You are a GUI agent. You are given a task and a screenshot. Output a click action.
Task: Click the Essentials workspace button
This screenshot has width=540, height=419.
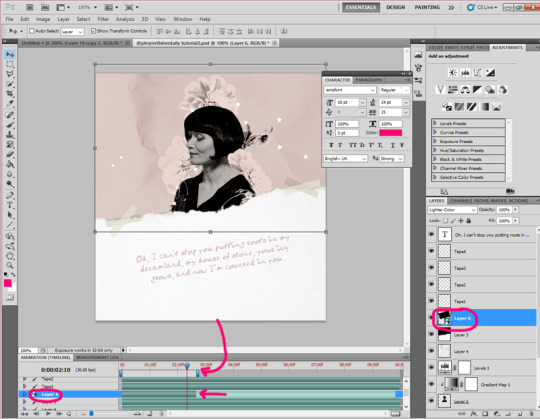pyautogui.click(x=361, y=7)
